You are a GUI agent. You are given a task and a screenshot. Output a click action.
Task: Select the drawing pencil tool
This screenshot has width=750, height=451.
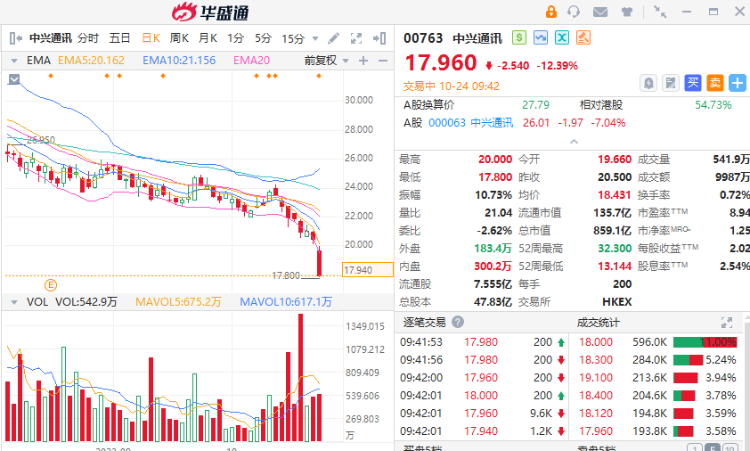click(x=334, y=38)
